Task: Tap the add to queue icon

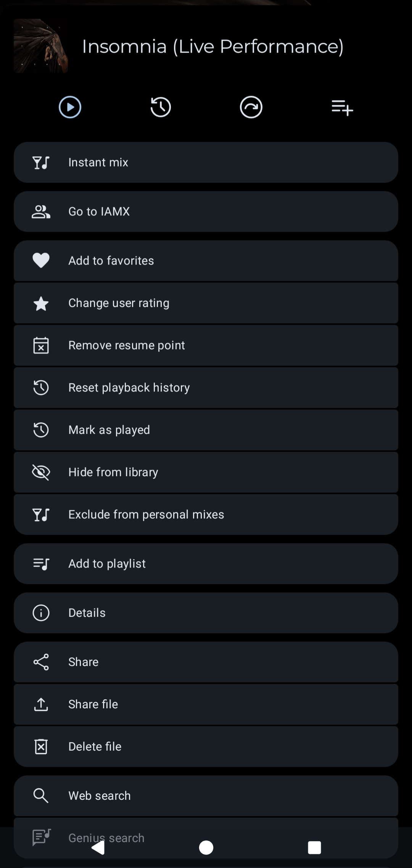Action: tap(342, 107)
